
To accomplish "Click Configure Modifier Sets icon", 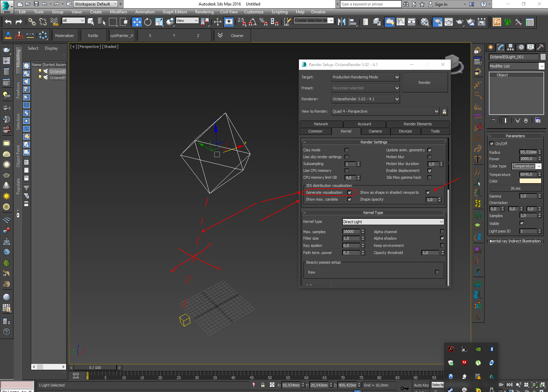I will pos(538,121).
